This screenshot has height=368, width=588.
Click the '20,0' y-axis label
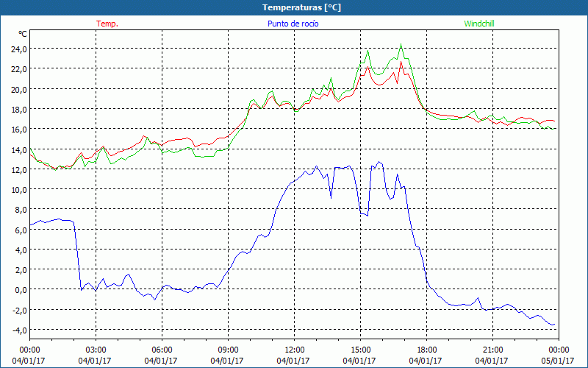(x=20, y=89)
